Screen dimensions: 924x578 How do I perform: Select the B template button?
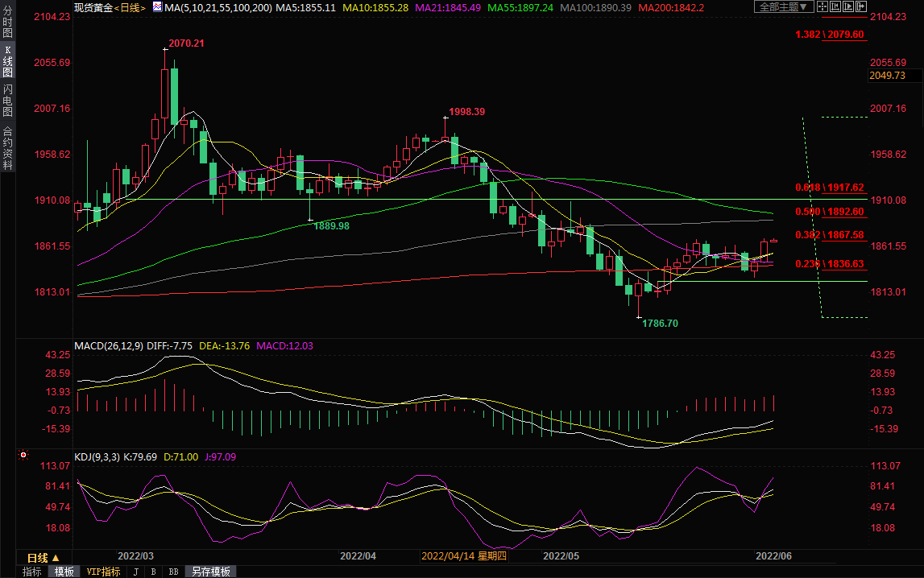pos(153,572)
